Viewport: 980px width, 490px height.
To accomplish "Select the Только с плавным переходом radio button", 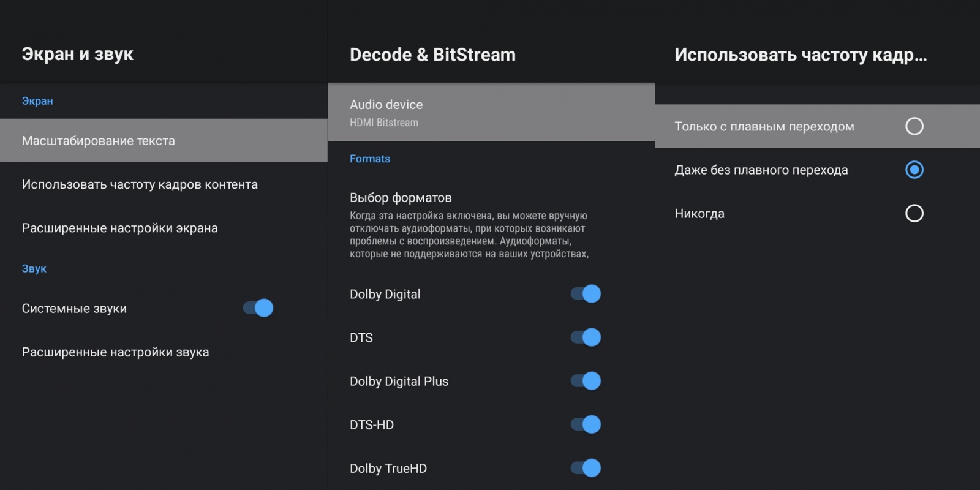I will [914, 126].
